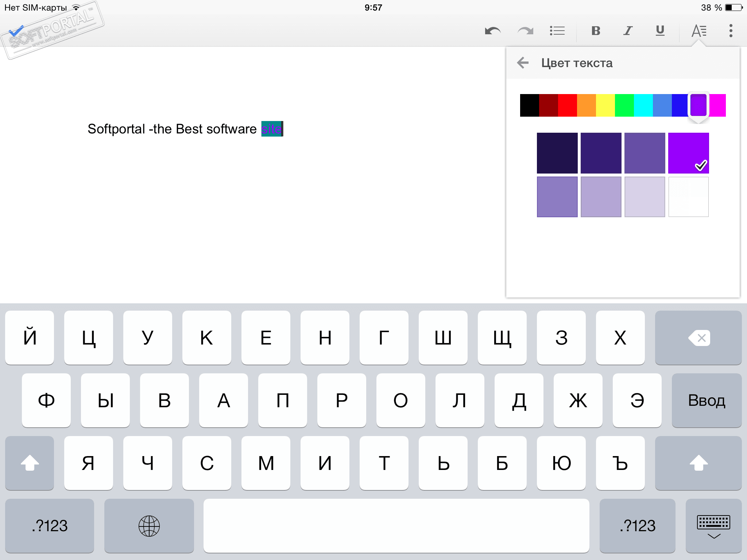Toggle italic formatting
Viewport: 747px width, 560px height.
(x=628, y=31)
